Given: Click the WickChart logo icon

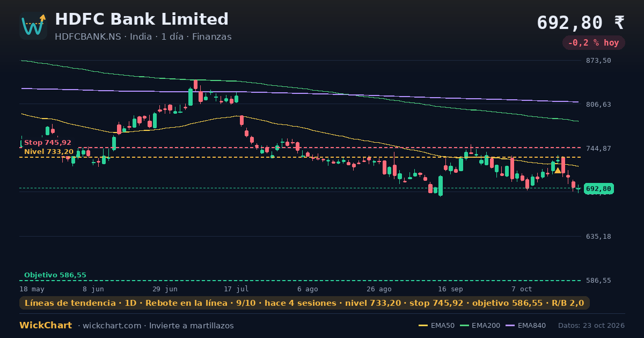Looking at the screenshot, I should tap(33, 26).
